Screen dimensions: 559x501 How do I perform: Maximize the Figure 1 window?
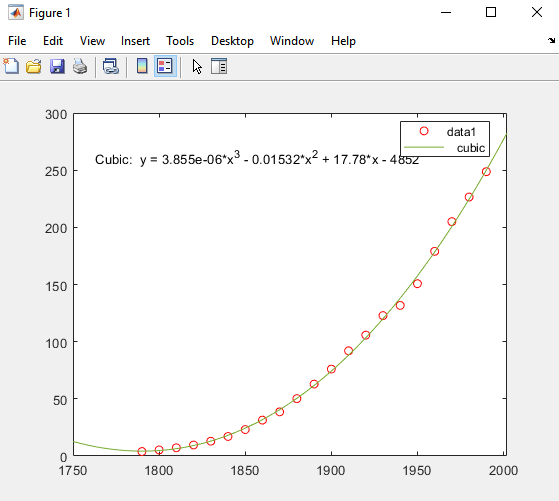point(491,12)
